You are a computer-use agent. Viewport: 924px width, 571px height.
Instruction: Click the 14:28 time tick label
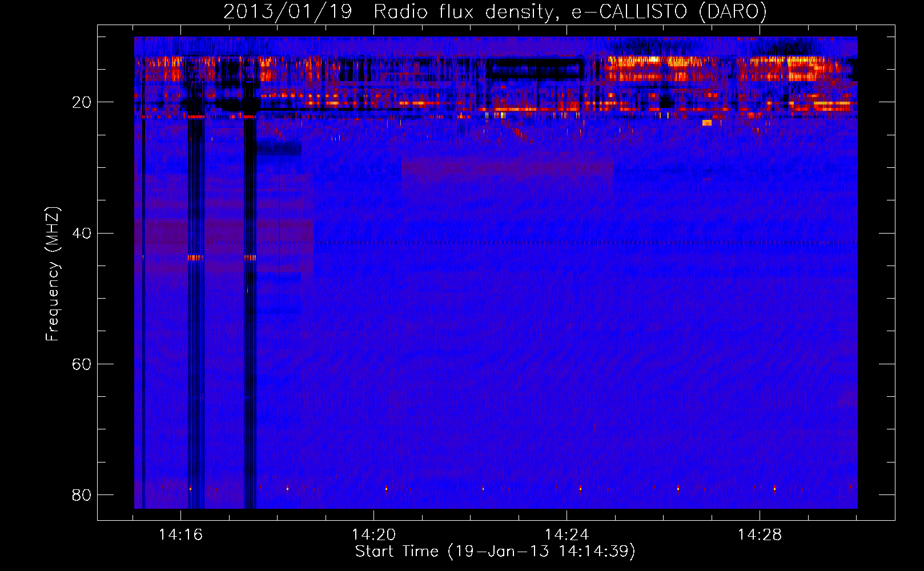click(x=760, y=535)
